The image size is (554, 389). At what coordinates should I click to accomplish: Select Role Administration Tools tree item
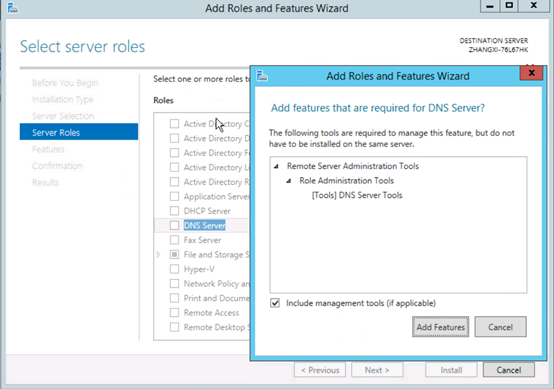(347, 181)
